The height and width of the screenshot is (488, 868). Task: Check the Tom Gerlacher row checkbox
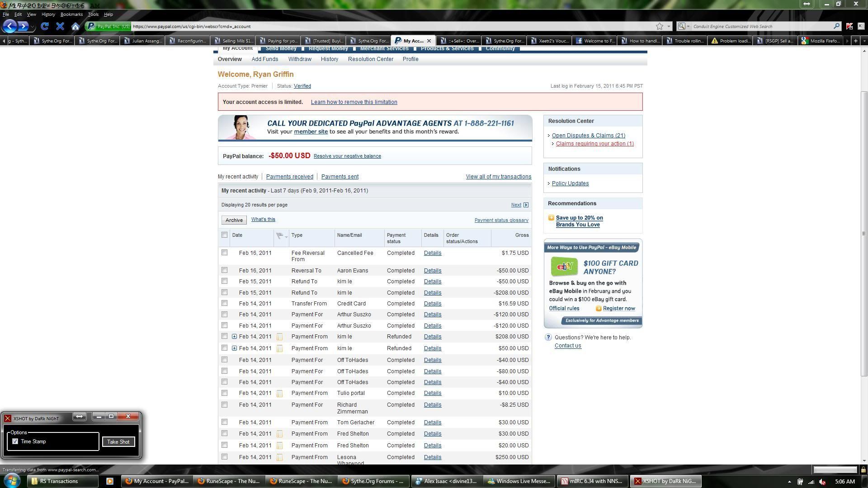click(224, 422)
